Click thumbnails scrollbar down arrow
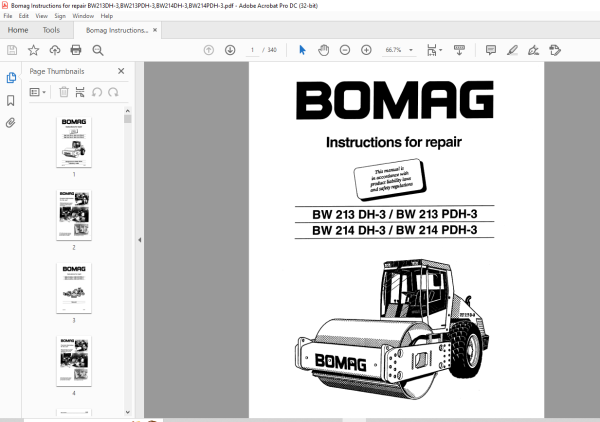Image resolution: width=600 pixels, height=422 pixels. click(128, 412)
